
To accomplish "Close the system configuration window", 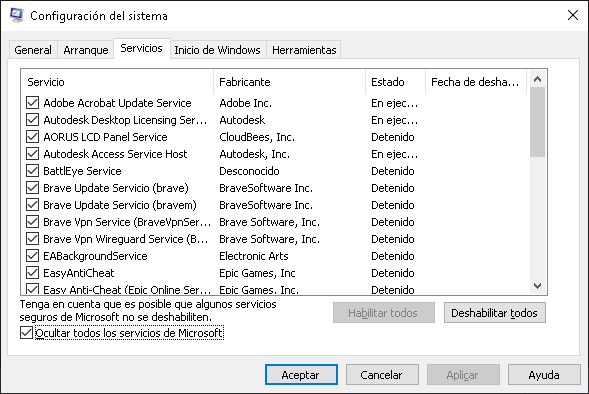I will (572, 15).
